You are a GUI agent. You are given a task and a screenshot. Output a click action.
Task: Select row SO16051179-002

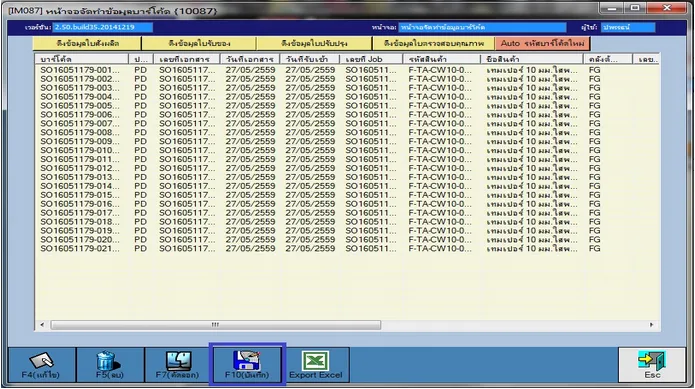(x=347, y=79)
